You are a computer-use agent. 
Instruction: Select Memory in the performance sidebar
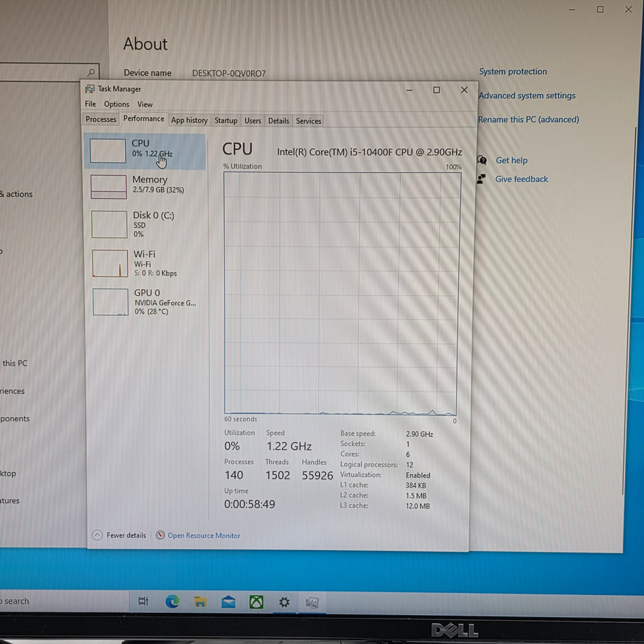(x=145, y=186)
